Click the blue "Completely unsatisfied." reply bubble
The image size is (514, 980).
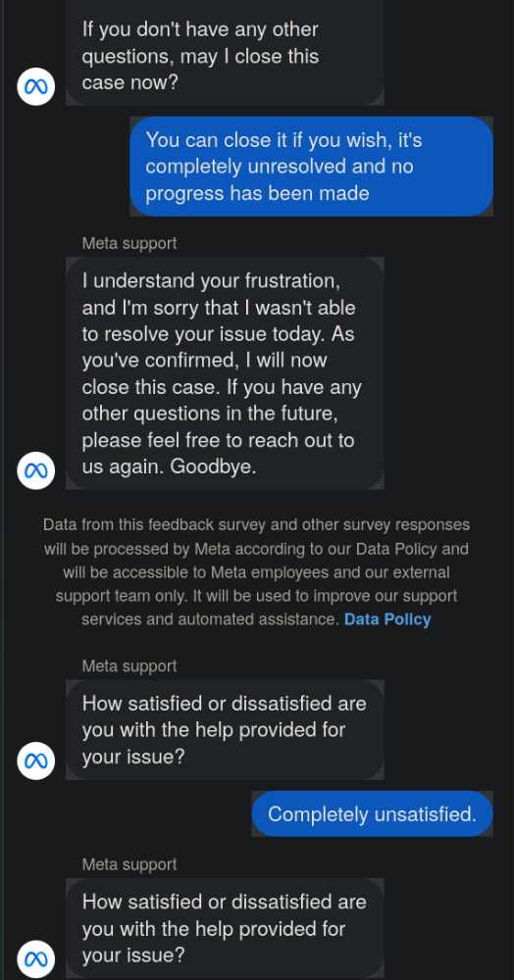pyautogui.click(x=372, y=813)
